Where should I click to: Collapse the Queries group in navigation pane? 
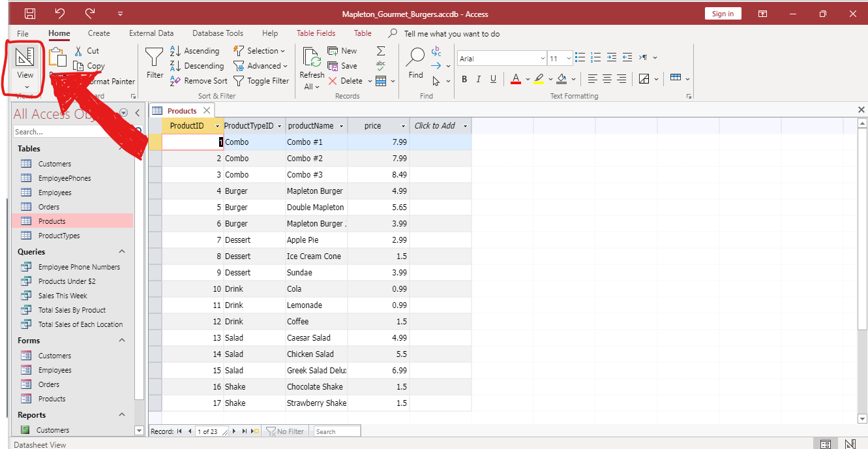(x=121, y=251)
